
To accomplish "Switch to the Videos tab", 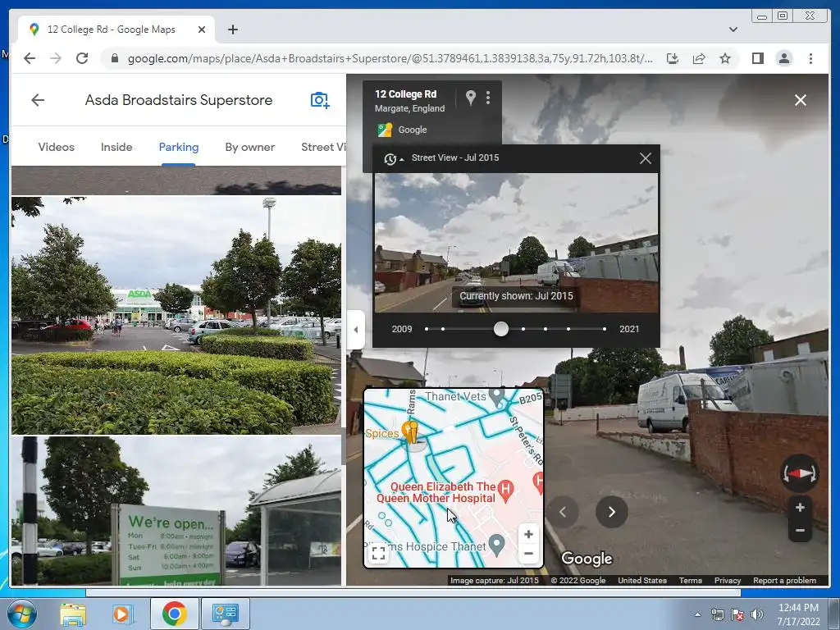I will click(57, 147).
